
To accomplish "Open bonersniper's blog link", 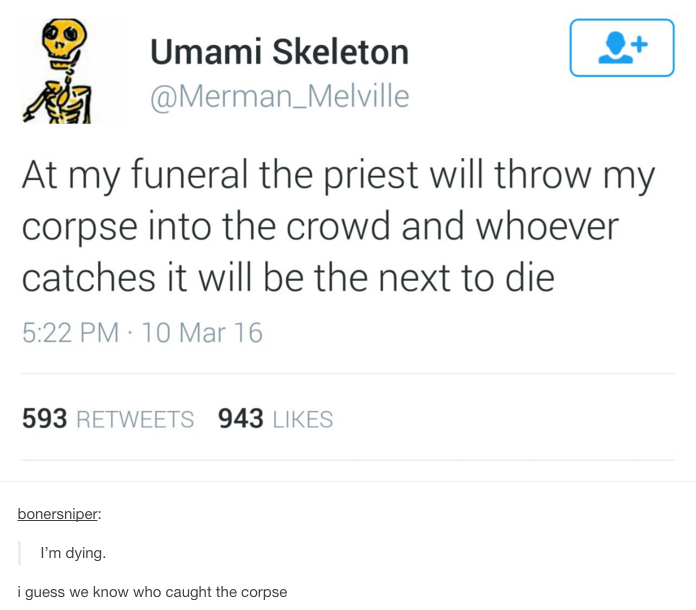I will pyautogui.click(x=58, y=514).
